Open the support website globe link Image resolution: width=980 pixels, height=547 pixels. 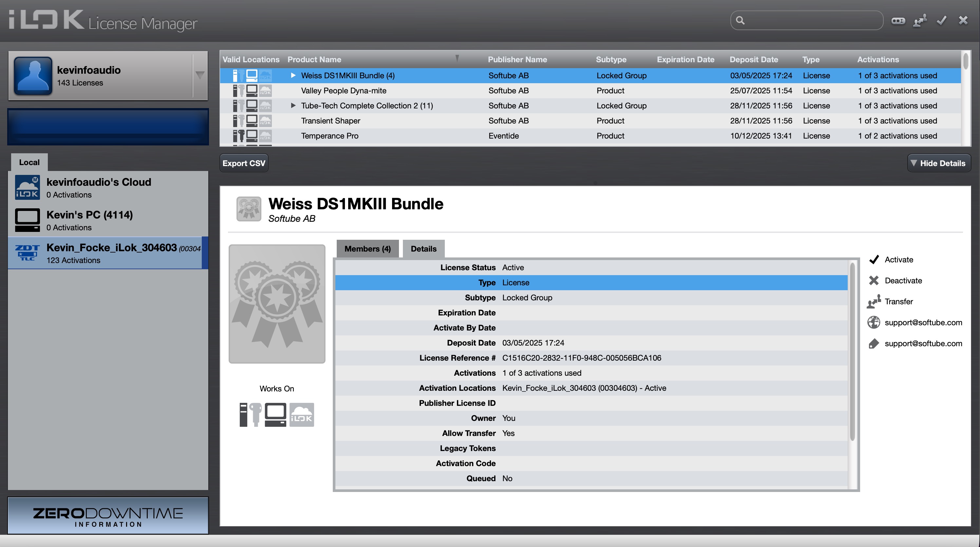pyautogui.click(x=874, y=322)
